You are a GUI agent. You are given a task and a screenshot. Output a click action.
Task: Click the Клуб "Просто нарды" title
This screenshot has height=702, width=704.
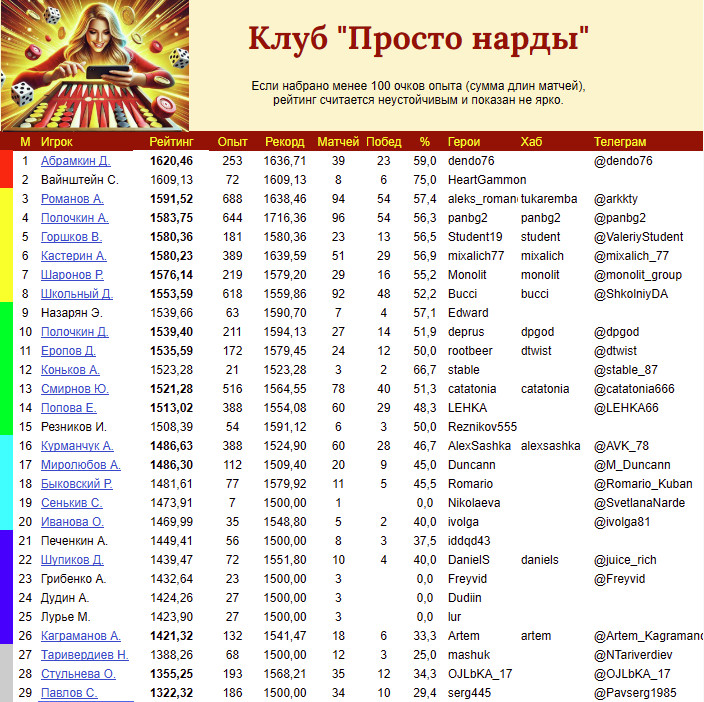click(x=418, y=39)
